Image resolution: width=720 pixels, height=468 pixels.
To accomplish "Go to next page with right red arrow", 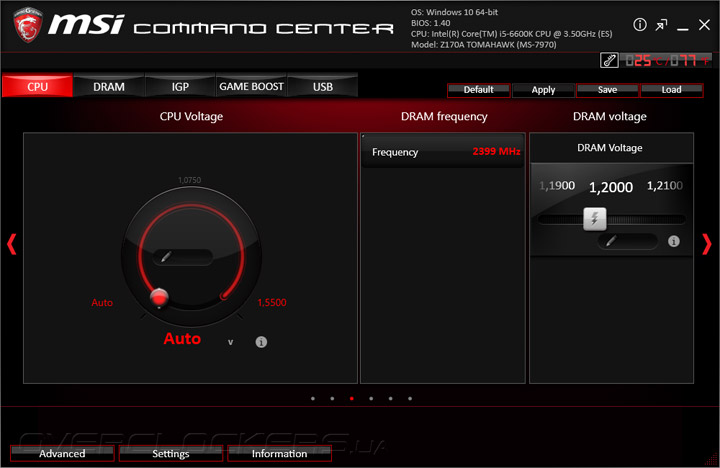I will tap(707, 244).
